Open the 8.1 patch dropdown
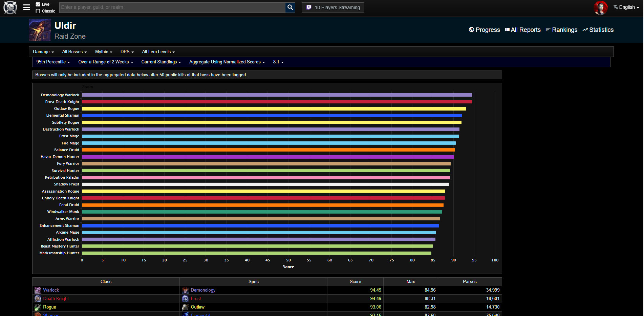This screenshot has width=644, height=316. tap(278, 62)
